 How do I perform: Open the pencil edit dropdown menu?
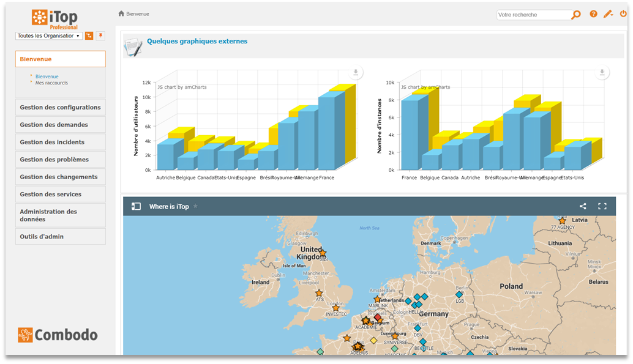click(608, 14)
